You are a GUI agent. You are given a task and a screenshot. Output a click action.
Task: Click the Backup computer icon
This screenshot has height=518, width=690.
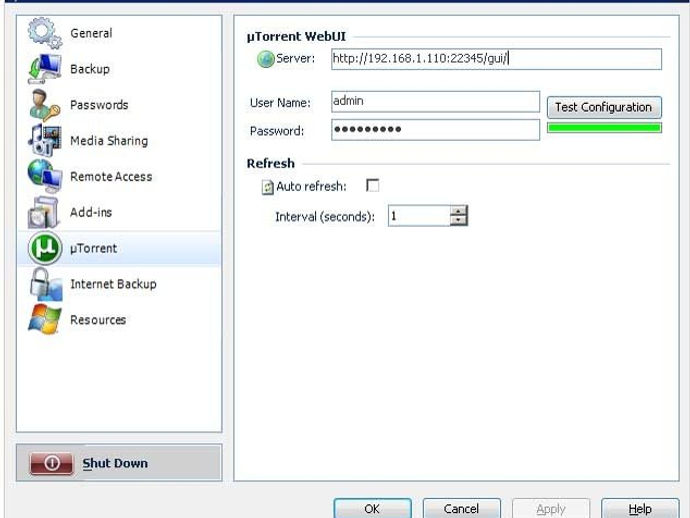[x=45, y=69]
